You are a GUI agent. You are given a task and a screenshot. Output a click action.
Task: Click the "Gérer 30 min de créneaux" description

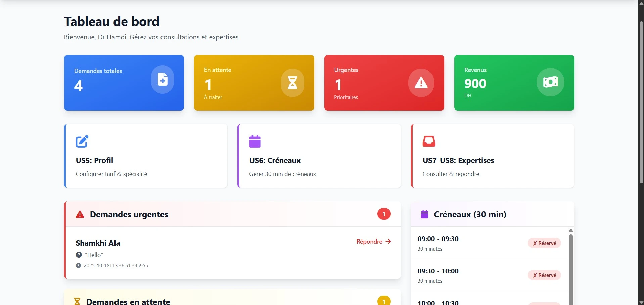[x=282, y=174]
